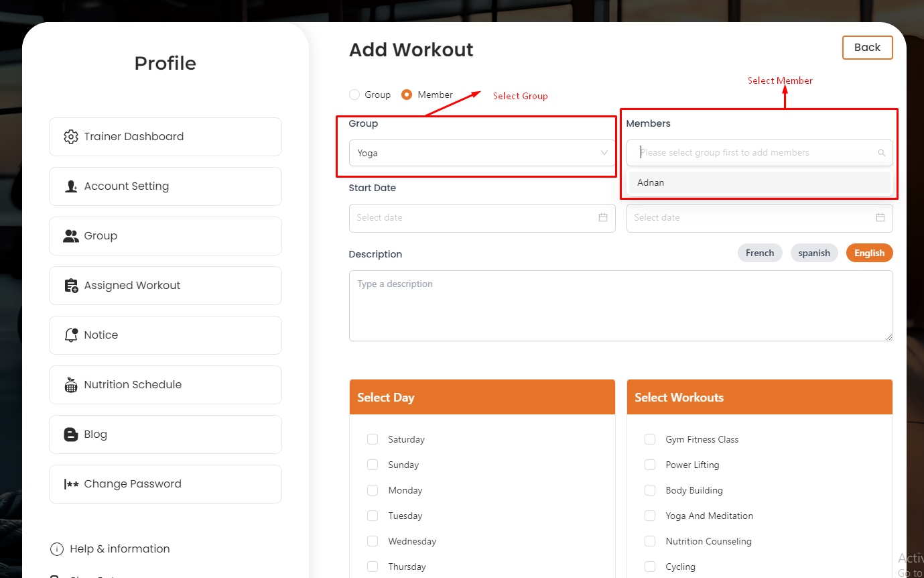This screenshot has height=578, width=924.
Task: Click the Change Password icon
Action: (71, 484)
